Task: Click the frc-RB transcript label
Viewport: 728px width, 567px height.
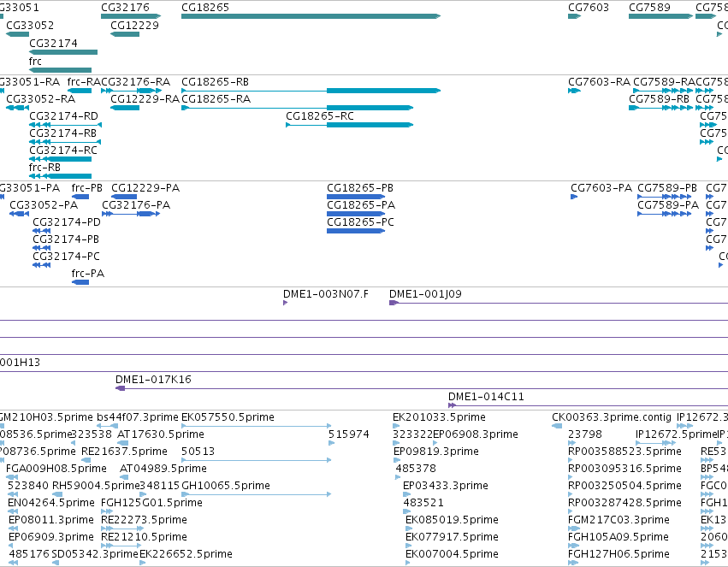Action: click(44, 167)
